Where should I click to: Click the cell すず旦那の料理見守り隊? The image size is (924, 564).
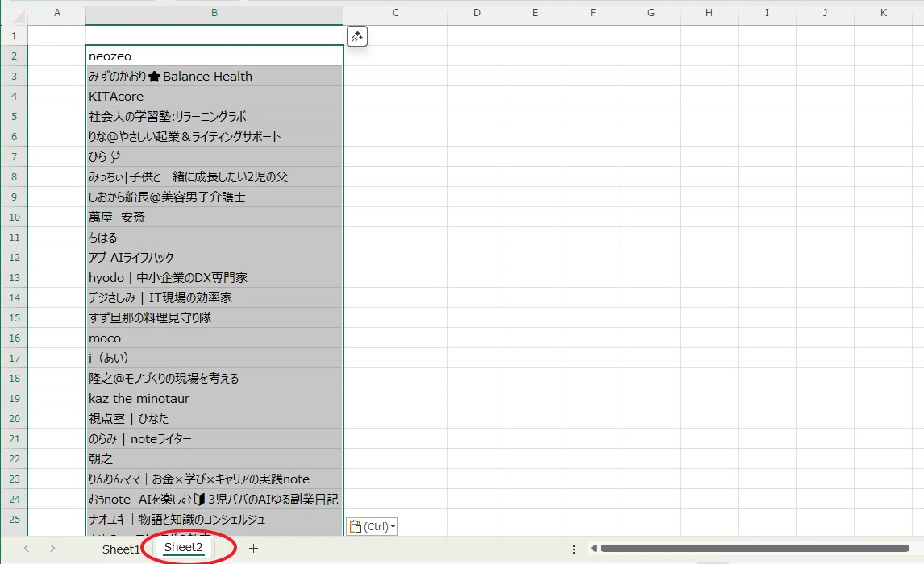tap(214, 318)
